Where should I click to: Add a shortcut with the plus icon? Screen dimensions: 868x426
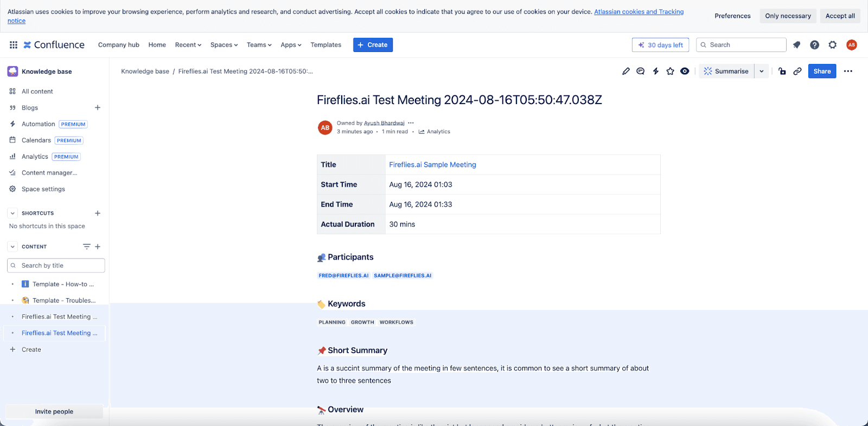pos(98,213)
